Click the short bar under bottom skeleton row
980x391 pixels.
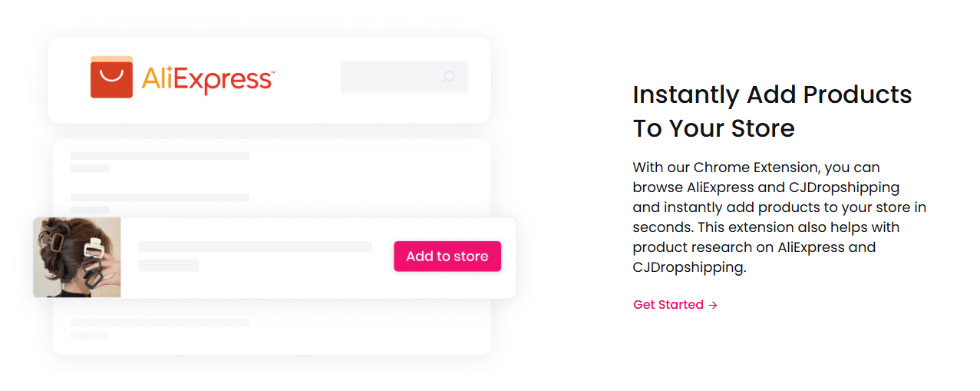click(90, 336)
